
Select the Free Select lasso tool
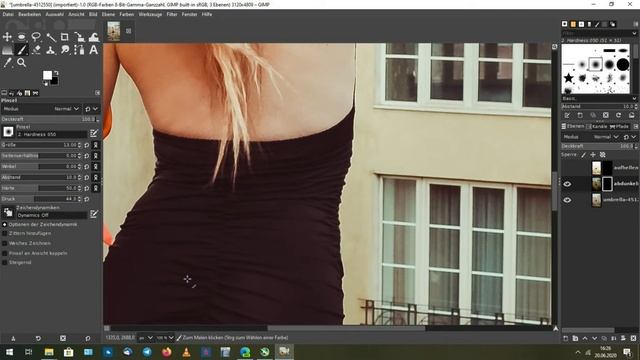point(36,37)
